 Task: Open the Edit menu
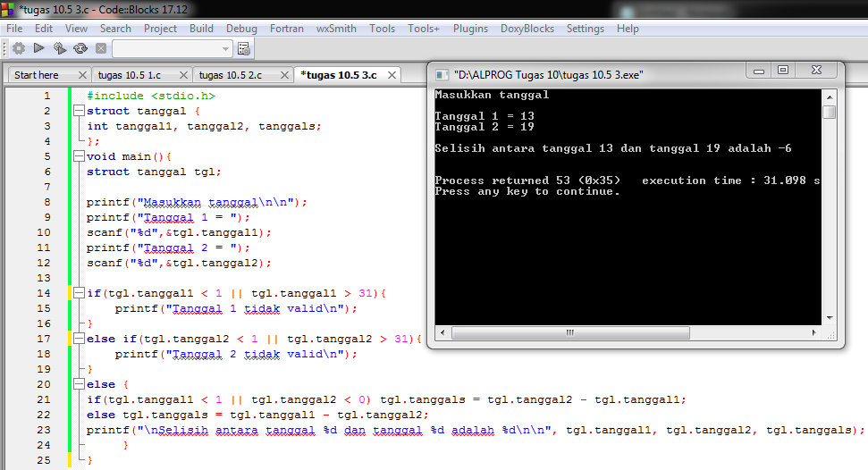click(43, 29)
